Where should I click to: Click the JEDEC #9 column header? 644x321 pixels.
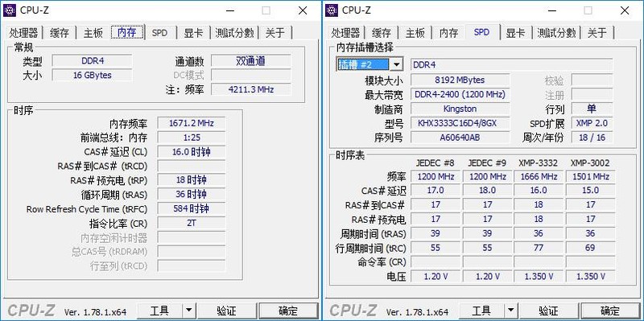[x=487, y=163]
